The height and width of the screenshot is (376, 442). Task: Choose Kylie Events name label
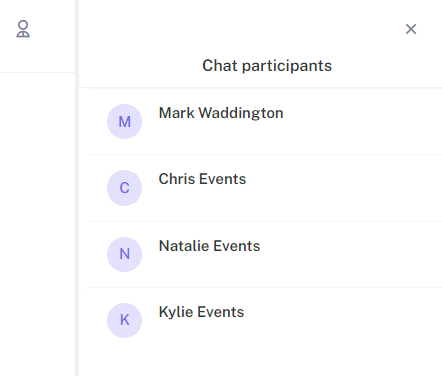point(201,312)
